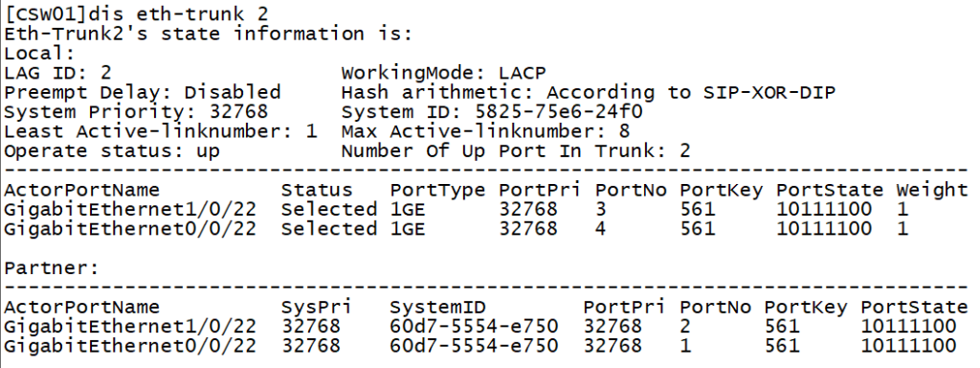Click Number Of Up Port In Trunk line
Screen dimensions: 980x368
(516, 150)
